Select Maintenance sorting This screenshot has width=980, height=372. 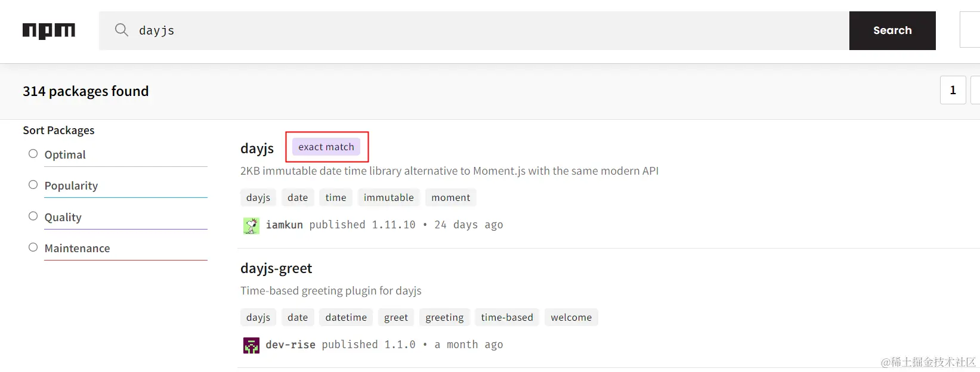pyautogui.click(x=33, y=247)
